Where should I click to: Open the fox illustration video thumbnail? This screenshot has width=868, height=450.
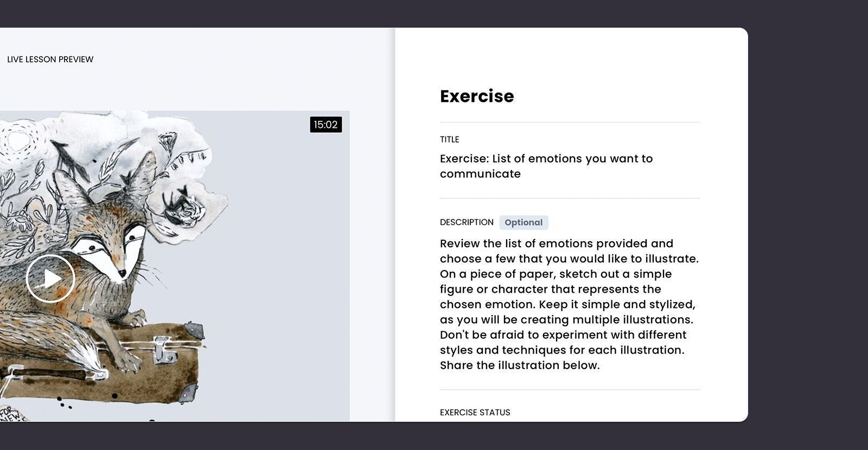[175, 266]
